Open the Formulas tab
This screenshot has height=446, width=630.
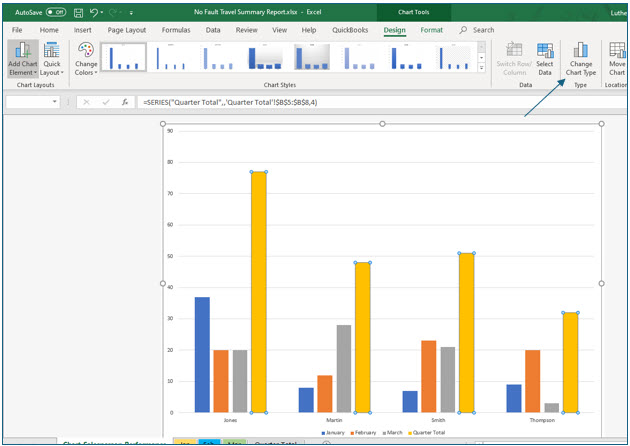point(176,30)
